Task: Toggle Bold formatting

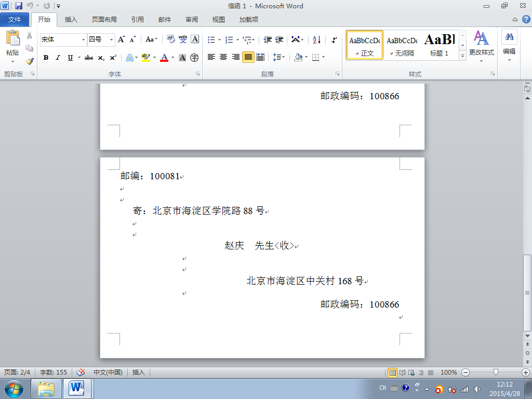Action: pos(46,58)
